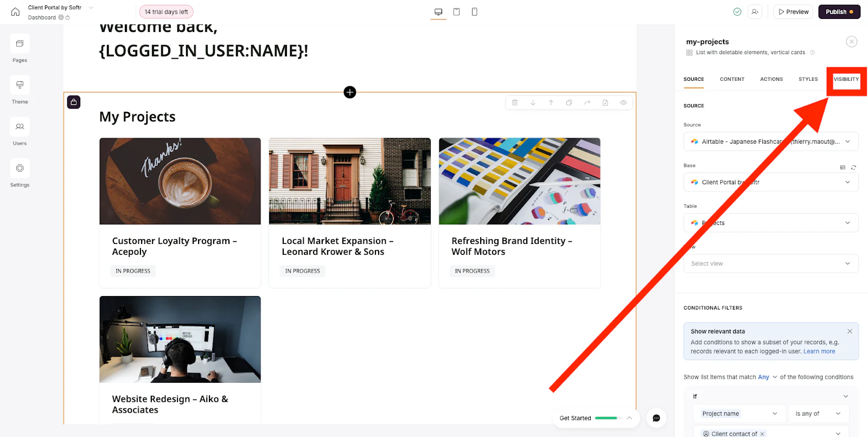Screen dimensions: 868x437
Task: Click the add collaborator person icon
Action: pos(755,12)
